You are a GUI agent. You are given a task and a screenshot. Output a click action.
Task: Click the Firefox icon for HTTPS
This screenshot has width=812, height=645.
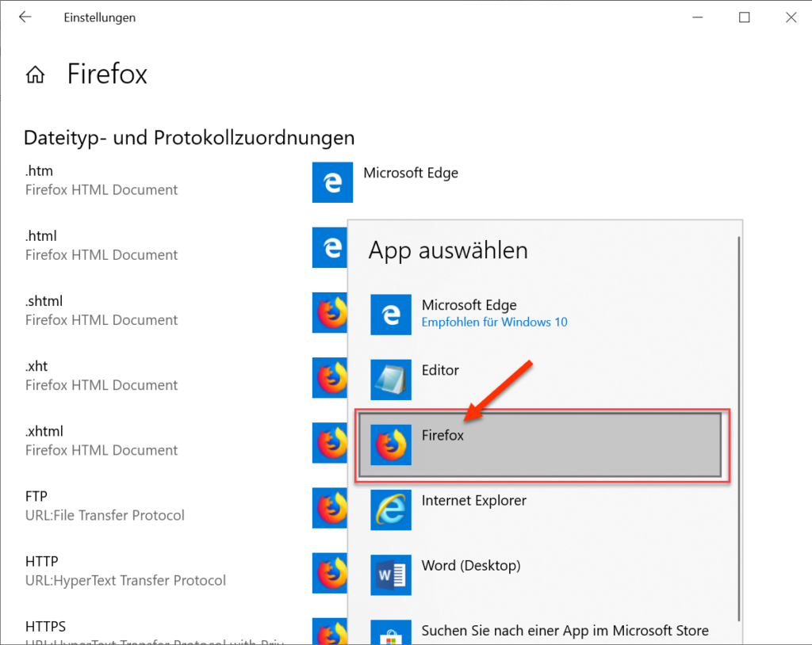[x=330, y=631]
